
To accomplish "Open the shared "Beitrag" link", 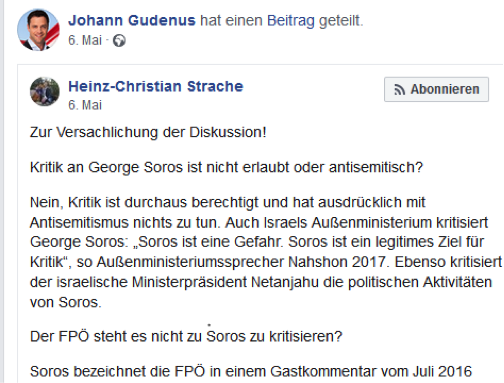I will point(290,21).
